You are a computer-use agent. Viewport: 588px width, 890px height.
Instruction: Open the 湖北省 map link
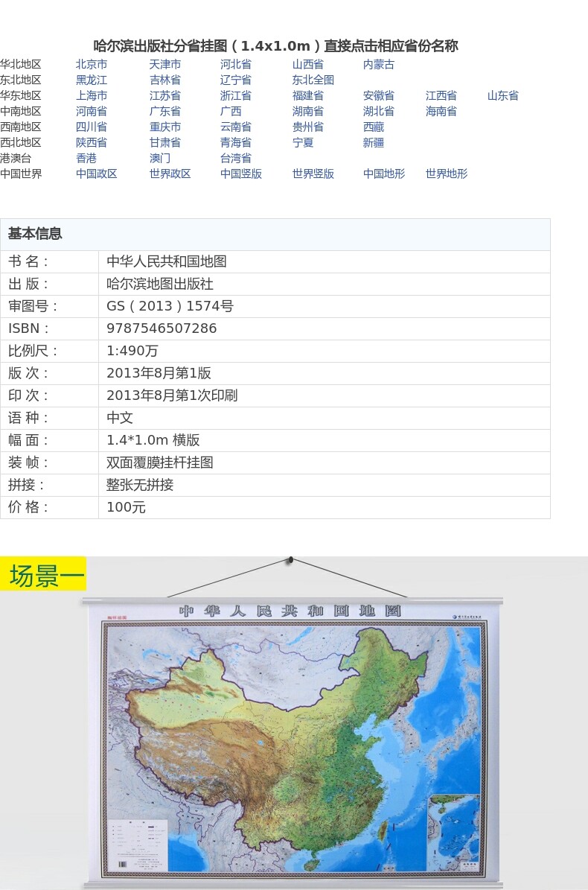click(x=379, y=111)
